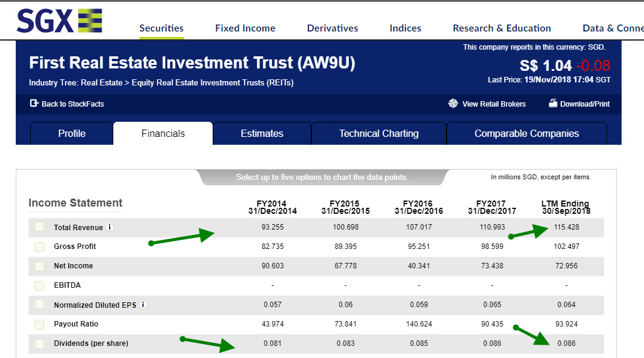644x358 pixels.
Task: Click the FY2015 31/Dec/2015 column header
Action: coord(345,207)
